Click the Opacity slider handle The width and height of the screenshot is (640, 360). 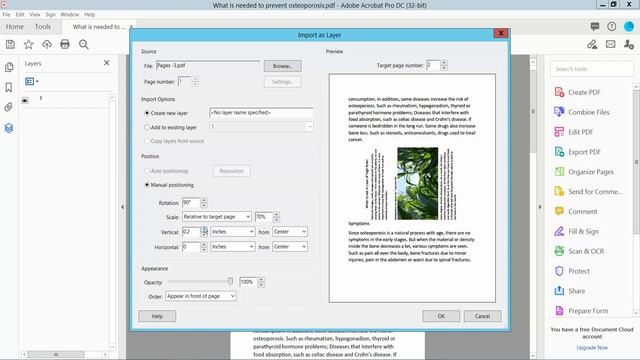[x=230, y=281]
